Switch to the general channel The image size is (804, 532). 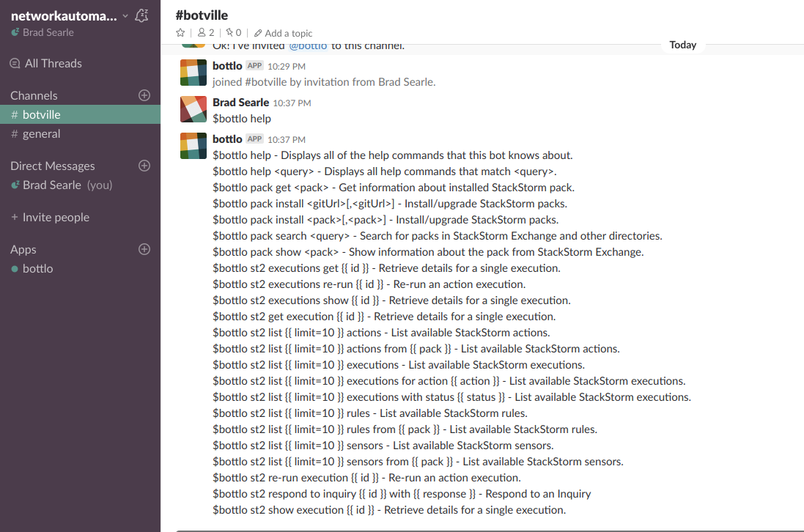(x=41, y=134)
